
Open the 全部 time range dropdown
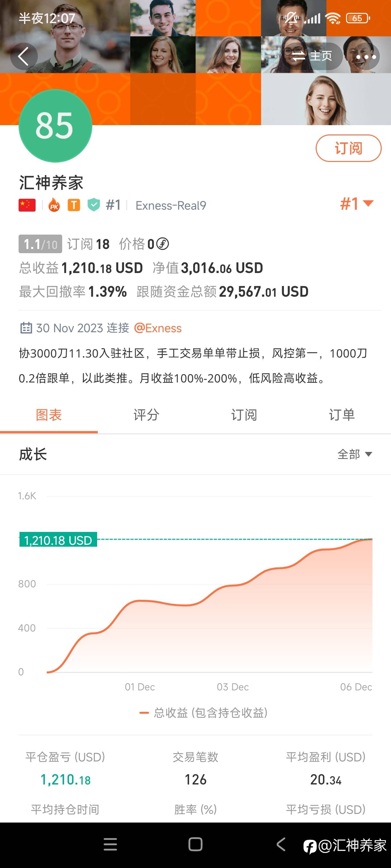point(354,454)
